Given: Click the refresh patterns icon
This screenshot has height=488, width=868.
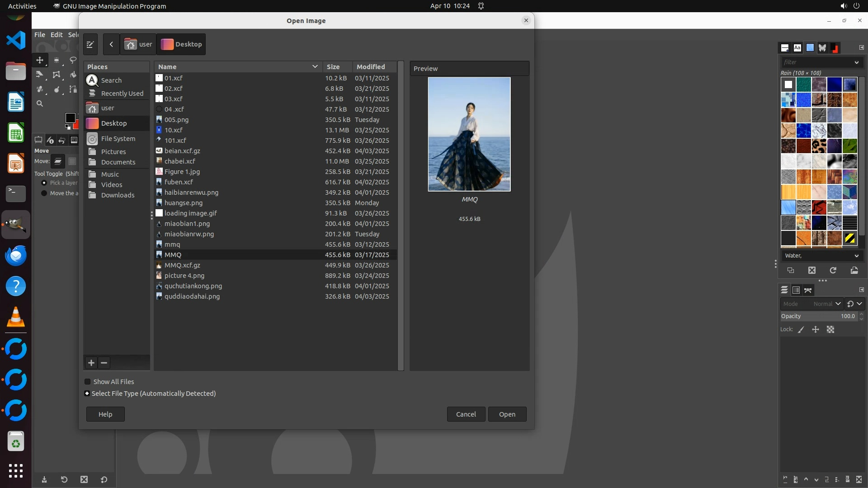Looking at the screenshot, I should tap(833, 270).
